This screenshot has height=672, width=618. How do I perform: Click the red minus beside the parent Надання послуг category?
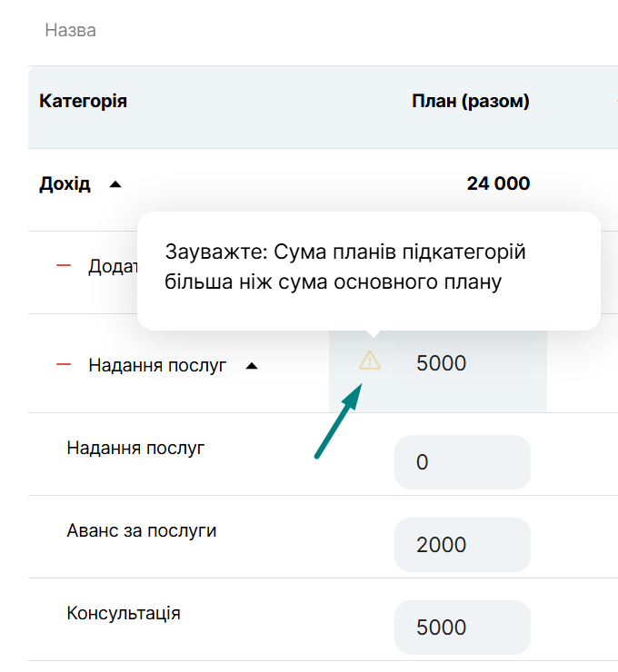tap(64, 365)
